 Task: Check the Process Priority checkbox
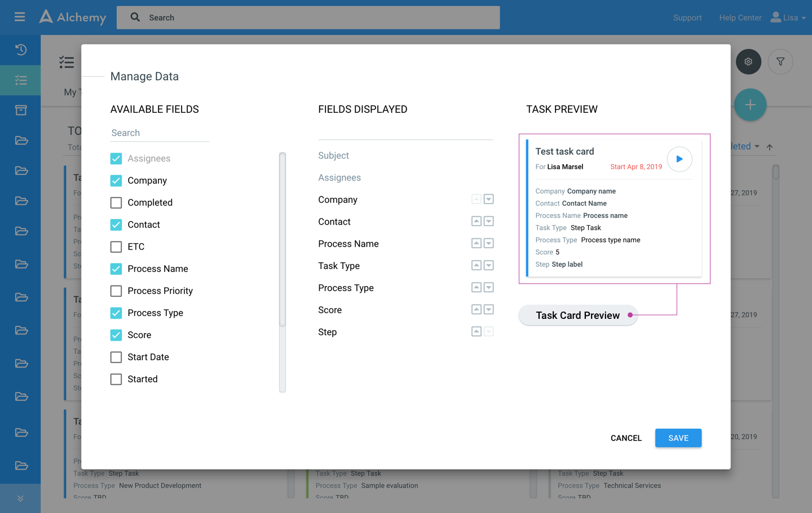point(116,291)
